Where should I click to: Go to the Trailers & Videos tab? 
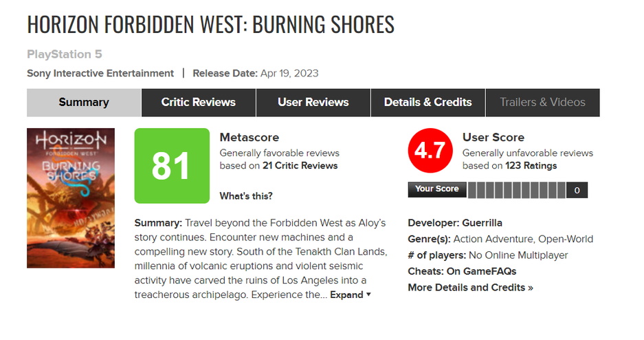(x=542, y=103)
